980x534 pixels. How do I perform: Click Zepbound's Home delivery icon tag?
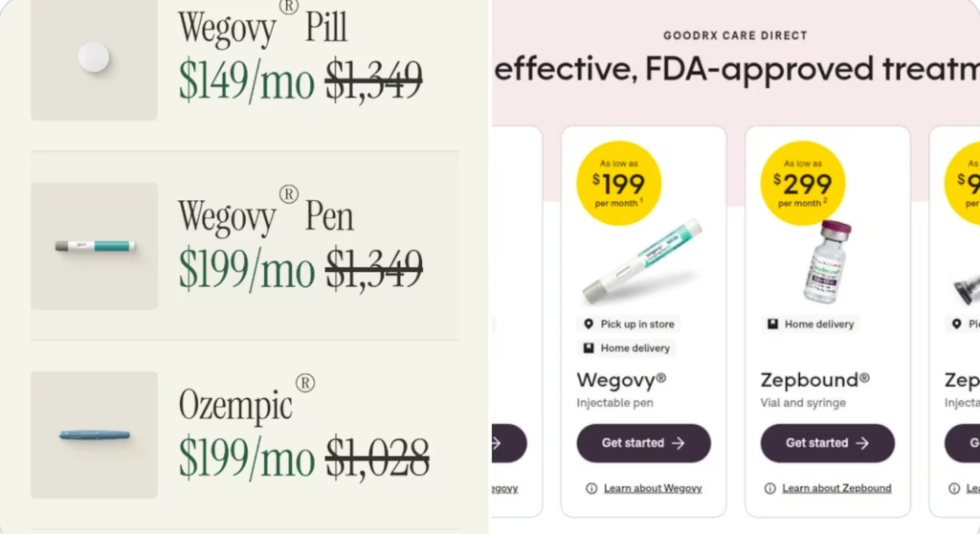[773, 324]
